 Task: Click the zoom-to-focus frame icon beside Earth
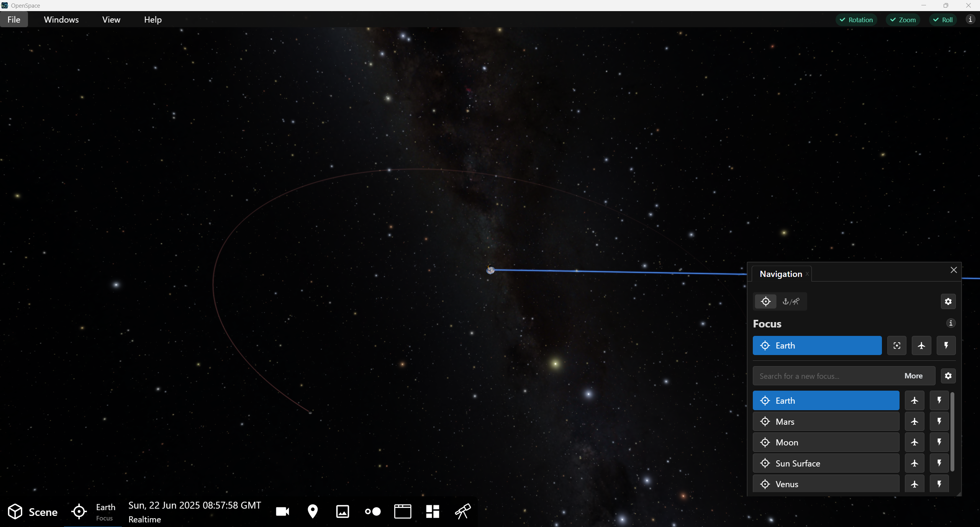pyautogui.click(x=897, y=345)
